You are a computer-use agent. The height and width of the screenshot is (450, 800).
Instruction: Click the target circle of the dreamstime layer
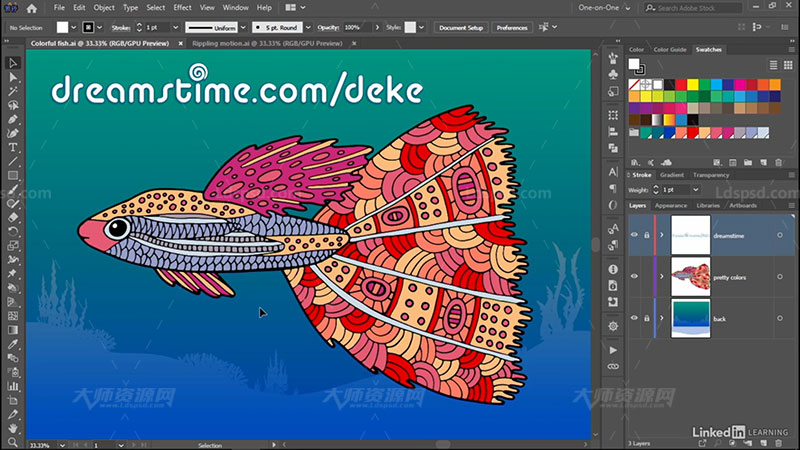(780, 235)
